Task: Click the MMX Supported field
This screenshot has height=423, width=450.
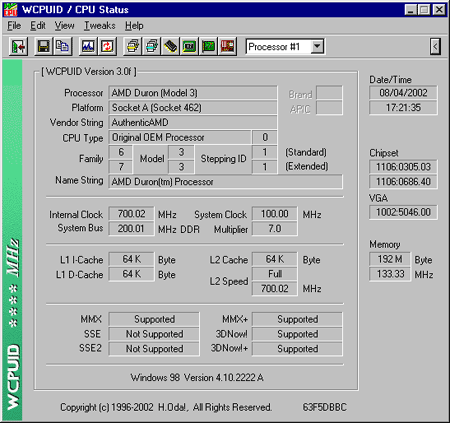Action: [x=154, y=319]
